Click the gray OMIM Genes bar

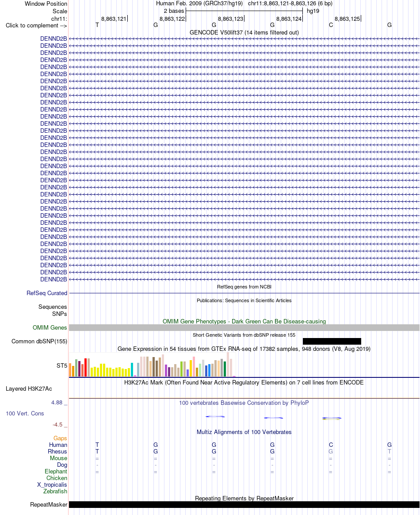pos(244,327)
